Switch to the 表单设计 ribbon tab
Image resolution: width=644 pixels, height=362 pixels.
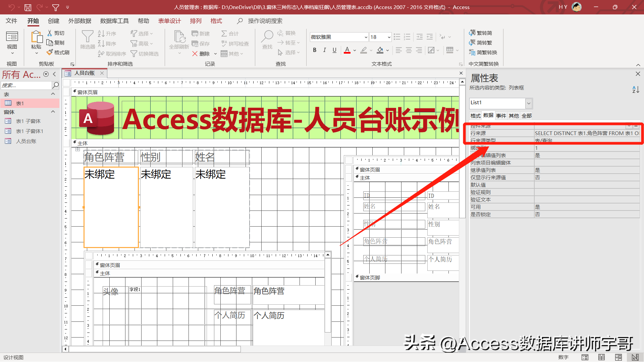click(170, 21)
